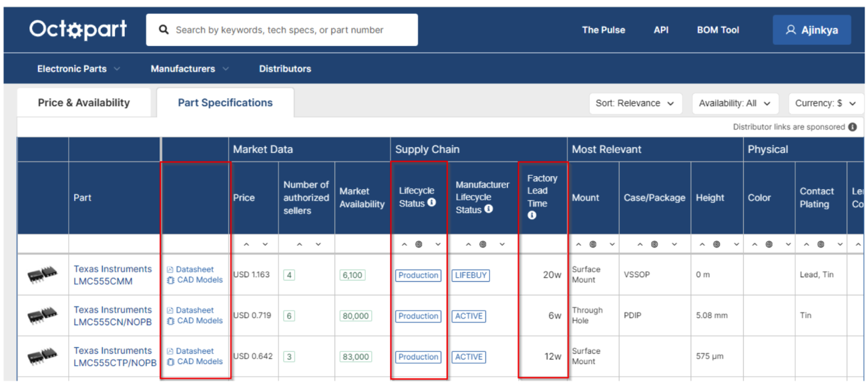Click inside the part number search field

point(280,29)
